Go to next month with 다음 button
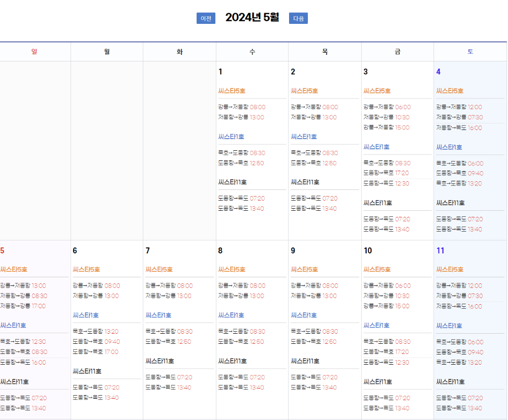Viewport: 508px width, 420px height. 298,18
